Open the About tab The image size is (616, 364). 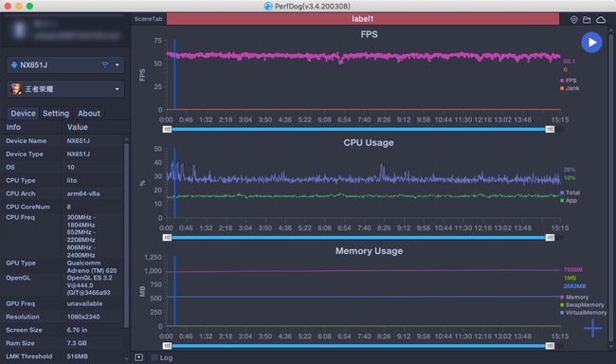pyautogui.click(x=89, y=113)
